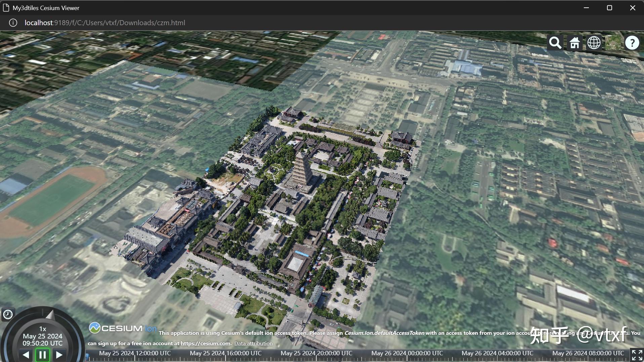This screenshot has height=362, width=644.
Task: Open the Data attribution link
Action: (x=253, y=343)
